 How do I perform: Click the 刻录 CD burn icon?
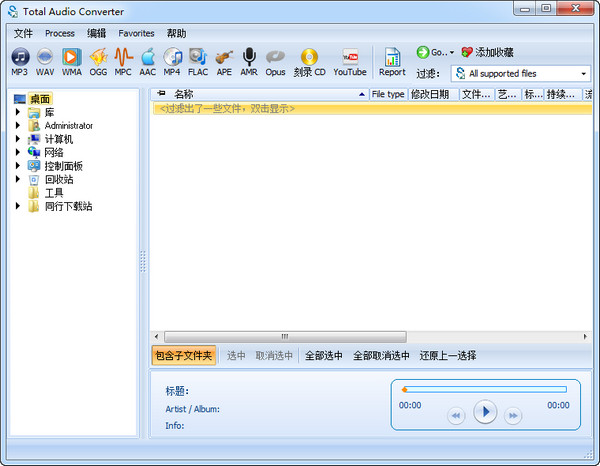click(x=309, y=62)
